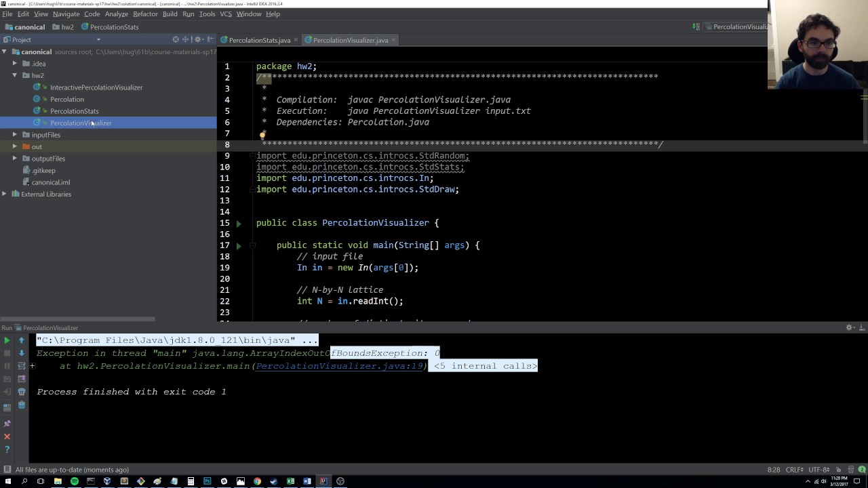Toggle soft-wrap in the Run console

[x=21, y=366]
